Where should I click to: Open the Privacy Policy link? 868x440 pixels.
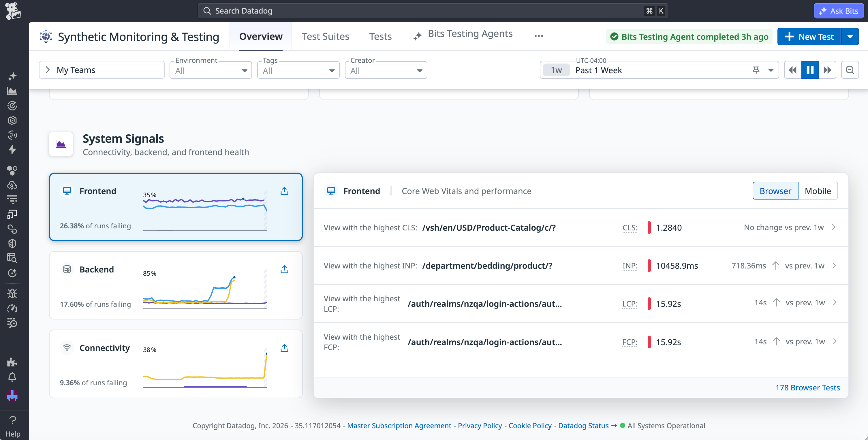point(480,426)
